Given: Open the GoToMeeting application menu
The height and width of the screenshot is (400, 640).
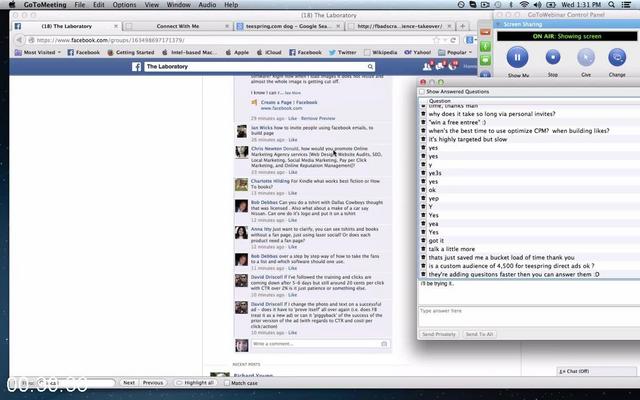Looking at the screenshot, I should [45, 5].
